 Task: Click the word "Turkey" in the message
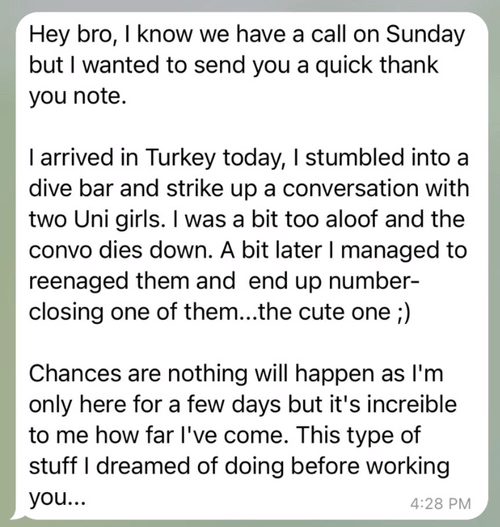[x=180, y=158]
